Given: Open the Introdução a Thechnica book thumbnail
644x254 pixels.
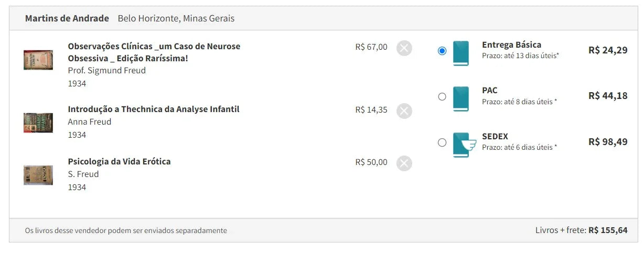Looking at the screenshot, I should 38,123.
